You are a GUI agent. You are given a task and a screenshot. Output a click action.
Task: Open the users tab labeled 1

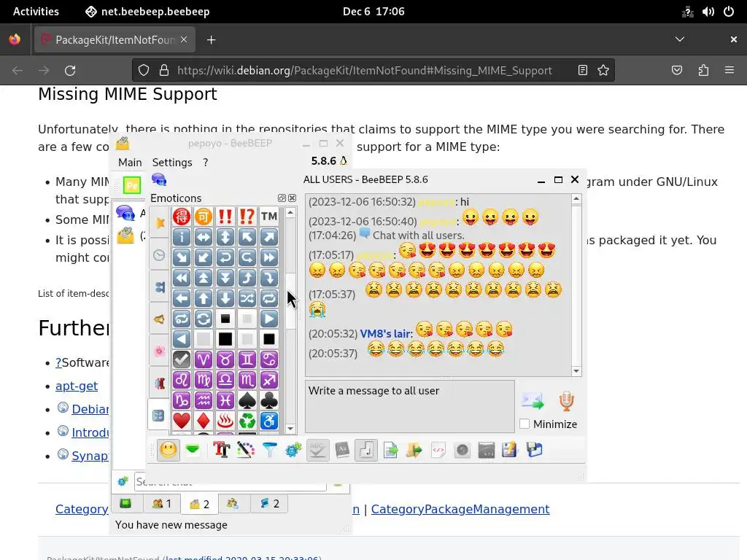click(161, 503)
